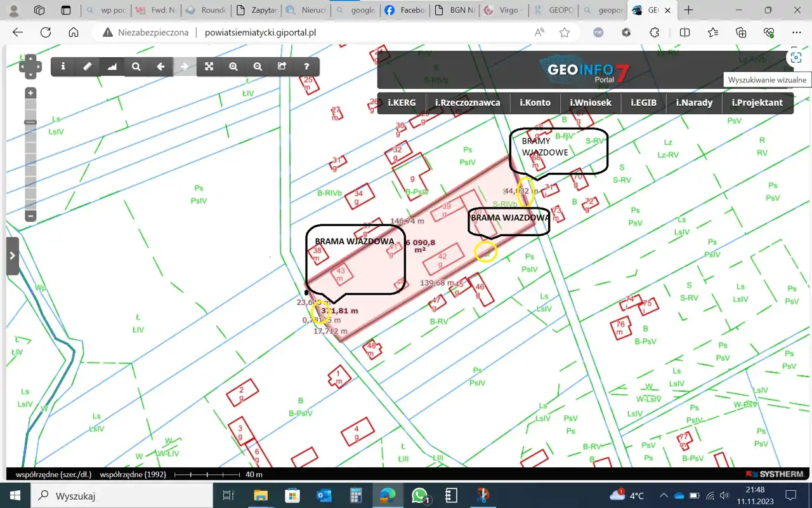Click the zoom-in magnifier tool
Viewport: 812px width, 508px height.
(233, 67)
